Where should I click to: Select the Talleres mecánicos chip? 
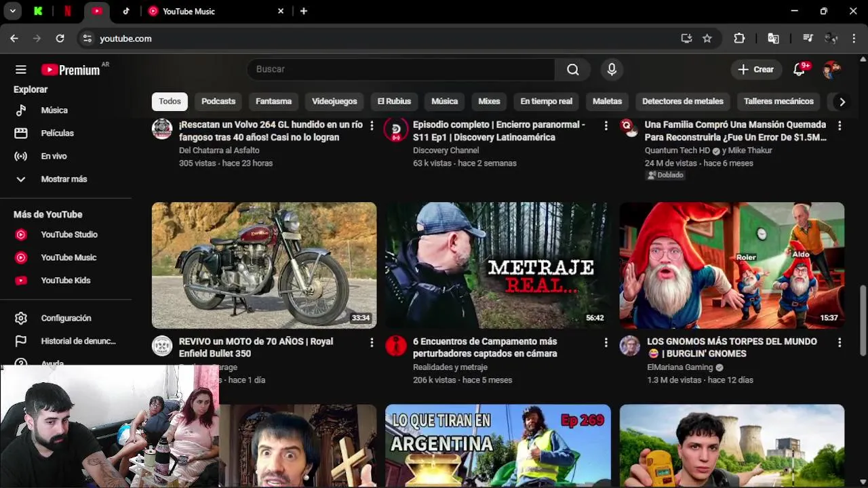click(778, 101)
